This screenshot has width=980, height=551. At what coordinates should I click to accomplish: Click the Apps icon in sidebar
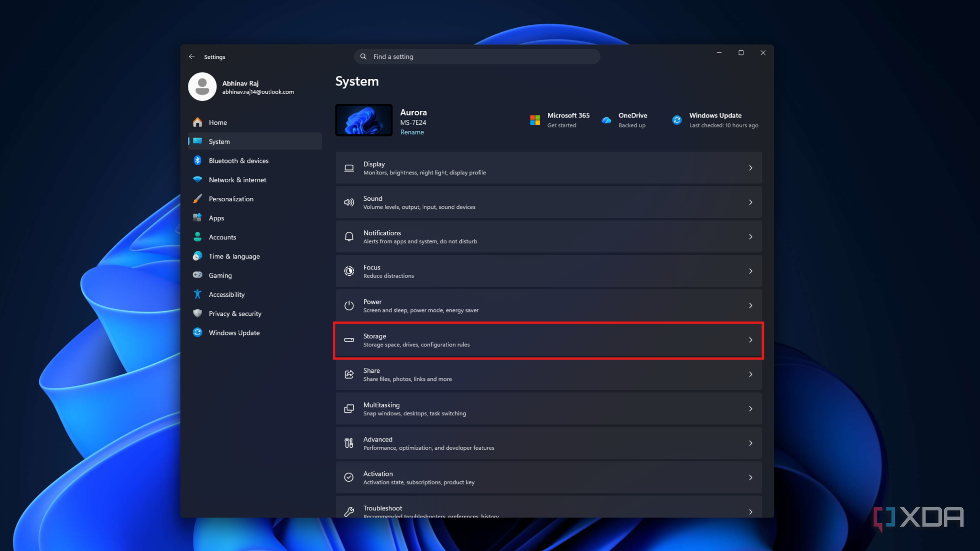[197, 218]
